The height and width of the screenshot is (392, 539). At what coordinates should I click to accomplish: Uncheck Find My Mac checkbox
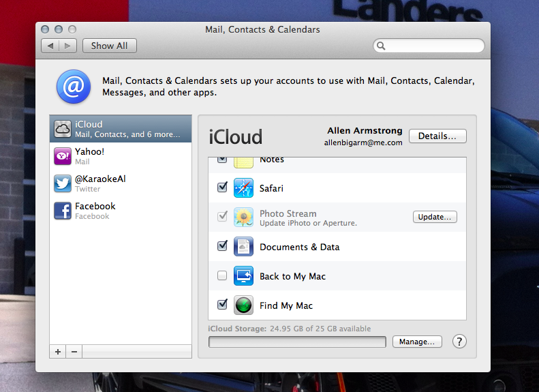click(x=222, y=305)
